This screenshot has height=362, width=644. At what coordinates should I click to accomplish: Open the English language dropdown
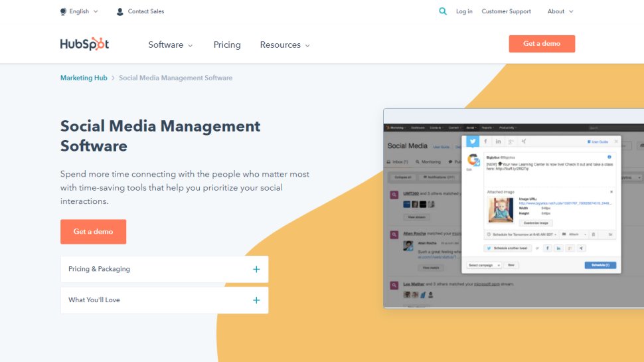(x=79, y=11)
